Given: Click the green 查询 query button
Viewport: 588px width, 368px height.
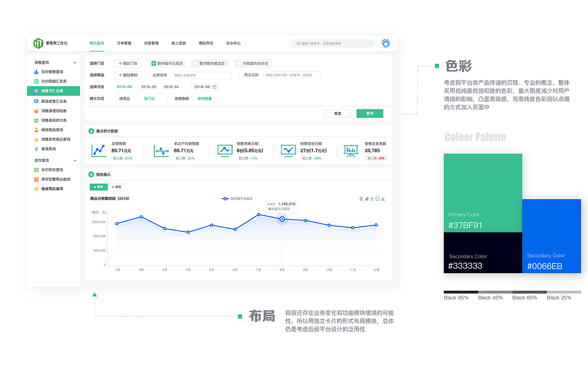Looking at the screenshot, I should pos(370,113).
